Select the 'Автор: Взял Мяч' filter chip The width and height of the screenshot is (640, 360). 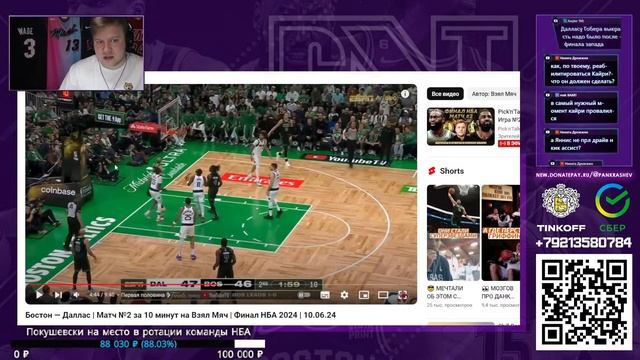click(x=494, y=94)
